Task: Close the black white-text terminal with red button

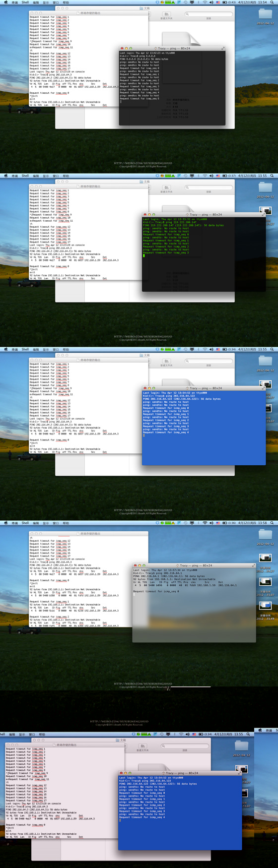Action: 122,49
